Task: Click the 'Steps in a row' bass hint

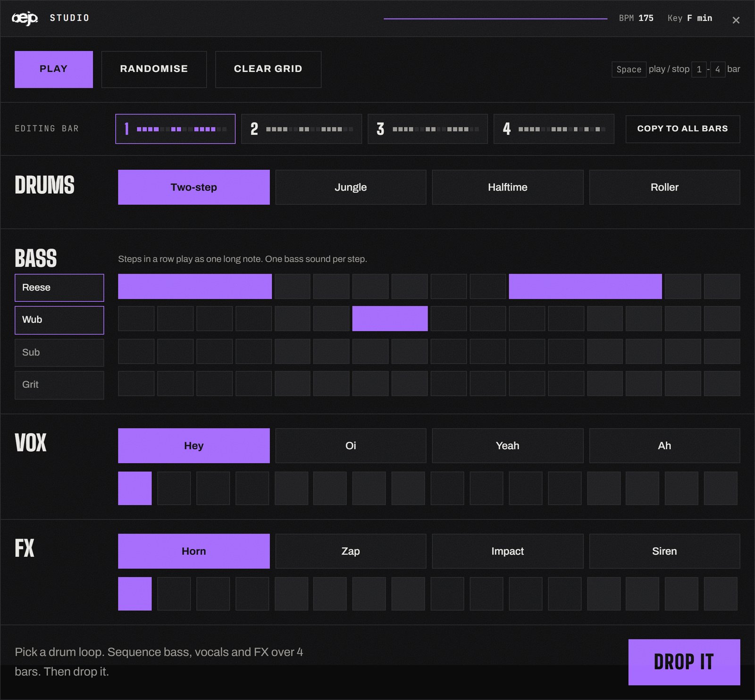Action: (243, 259)
